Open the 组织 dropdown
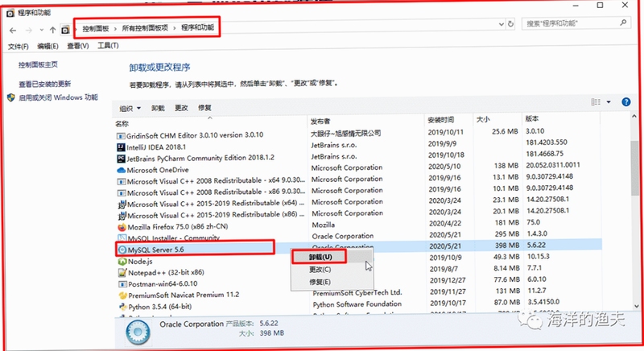Image resolution: width=644 pixels, height=351 pixels. pos(130,109)
